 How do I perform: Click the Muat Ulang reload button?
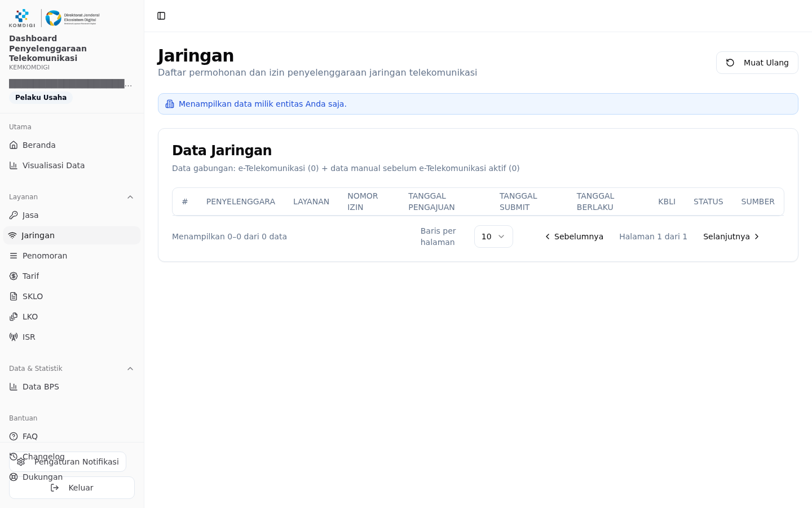[x=757, y=63]
